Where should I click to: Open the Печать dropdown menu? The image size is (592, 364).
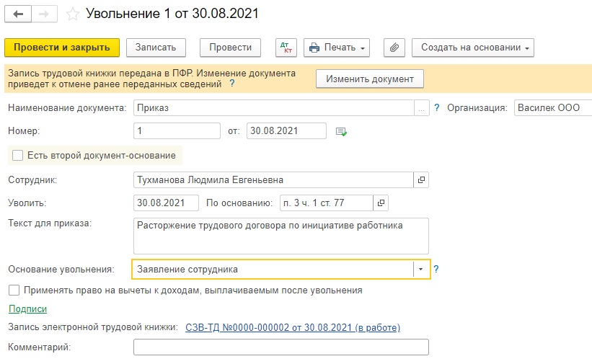pos(337,48)
